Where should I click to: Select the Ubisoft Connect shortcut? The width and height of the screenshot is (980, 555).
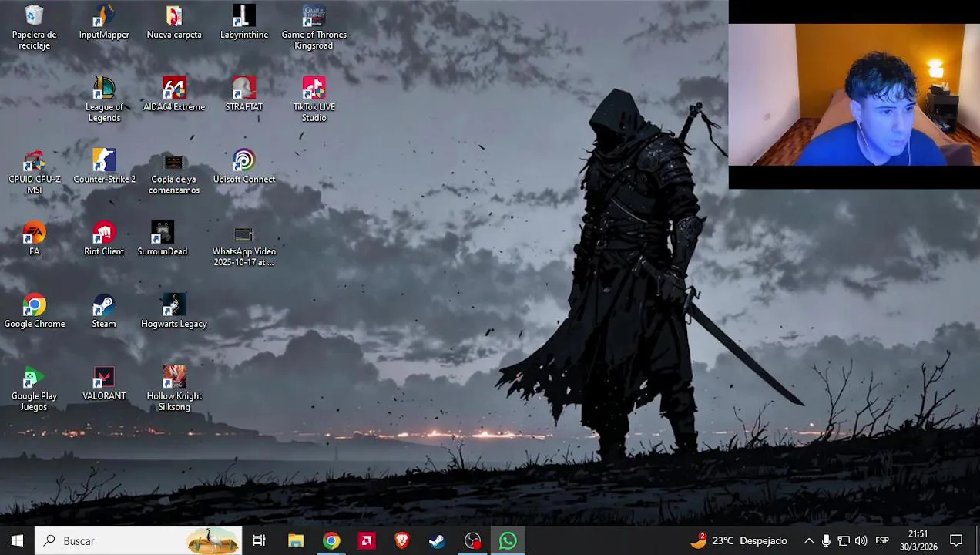click(x=244, y=166)
